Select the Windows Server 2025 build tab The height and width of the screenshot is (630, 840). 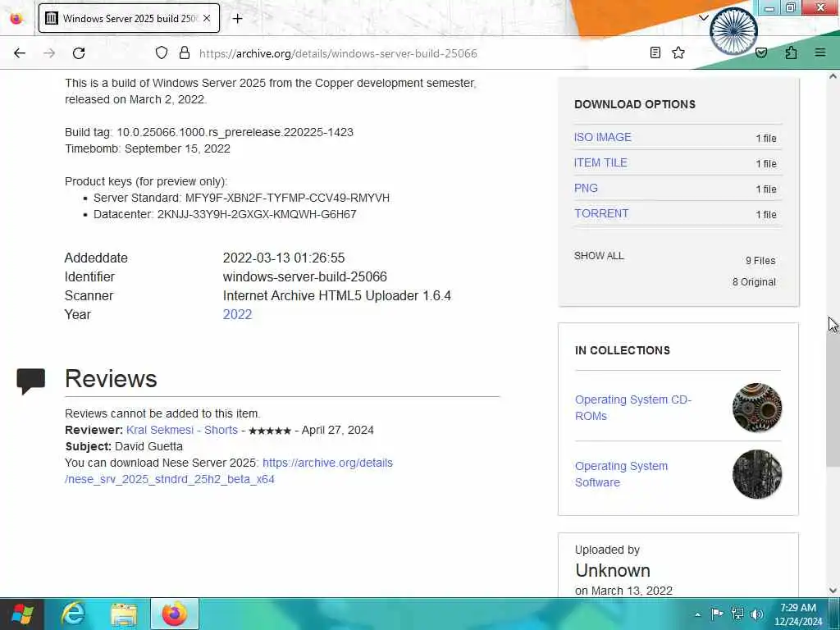(x=129, y=18)
